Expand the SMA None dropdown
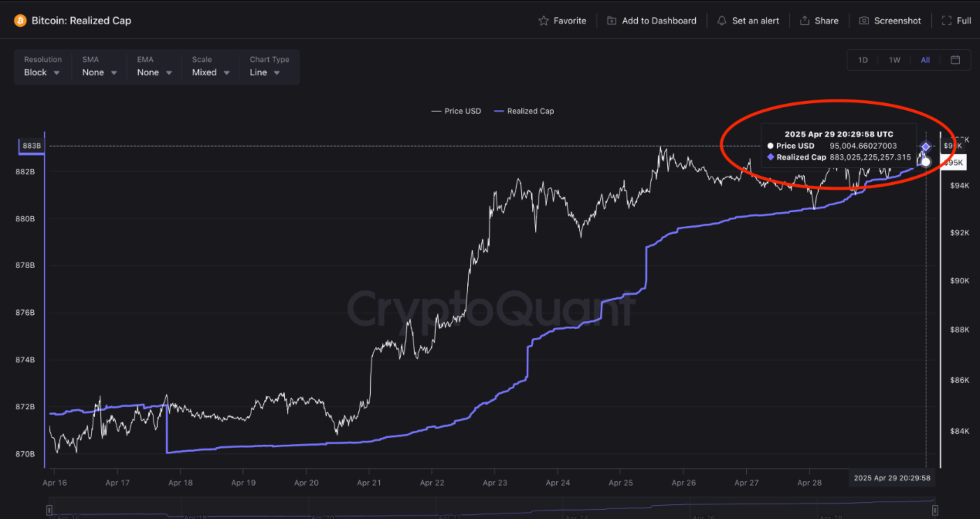The image size is (980, 519). [99, 73]
